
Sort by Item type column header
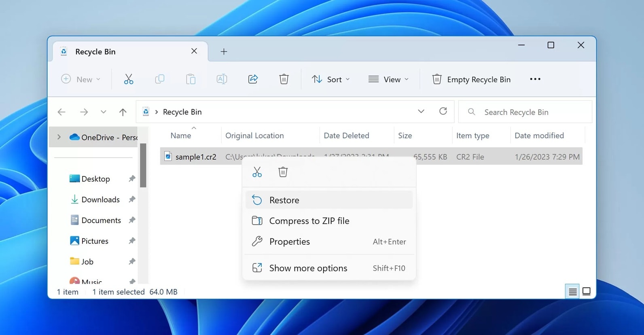(x=472, y=136)
